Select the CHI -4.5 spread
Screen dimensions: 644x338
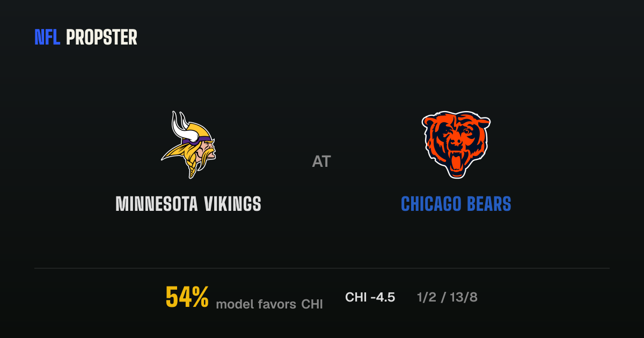370,297
